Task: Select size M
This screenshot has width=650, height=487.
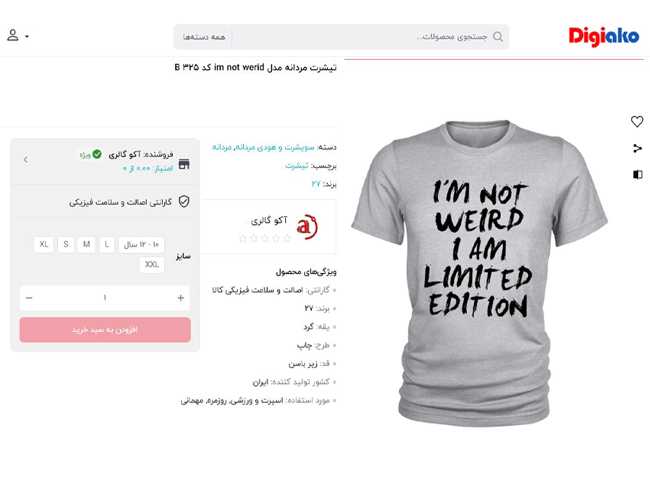Action: pyautogui.click(x=86, y=245)
